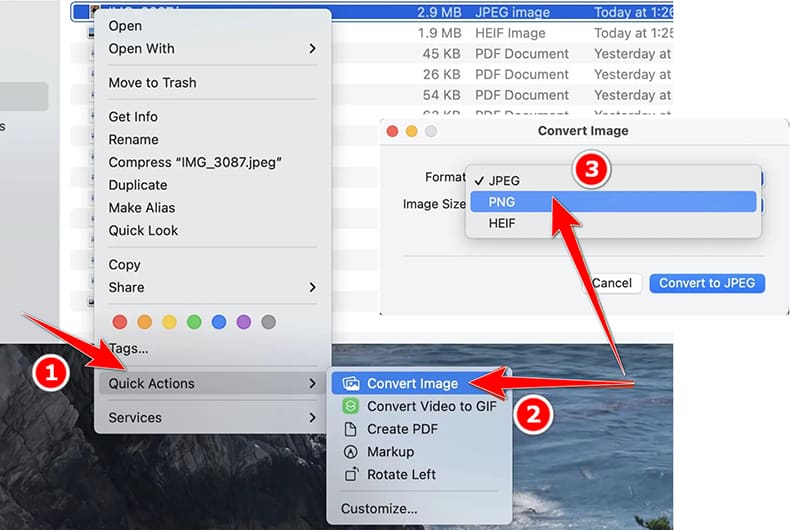Expand the Services submenu

pyautogui.click(x=211, y=418)
